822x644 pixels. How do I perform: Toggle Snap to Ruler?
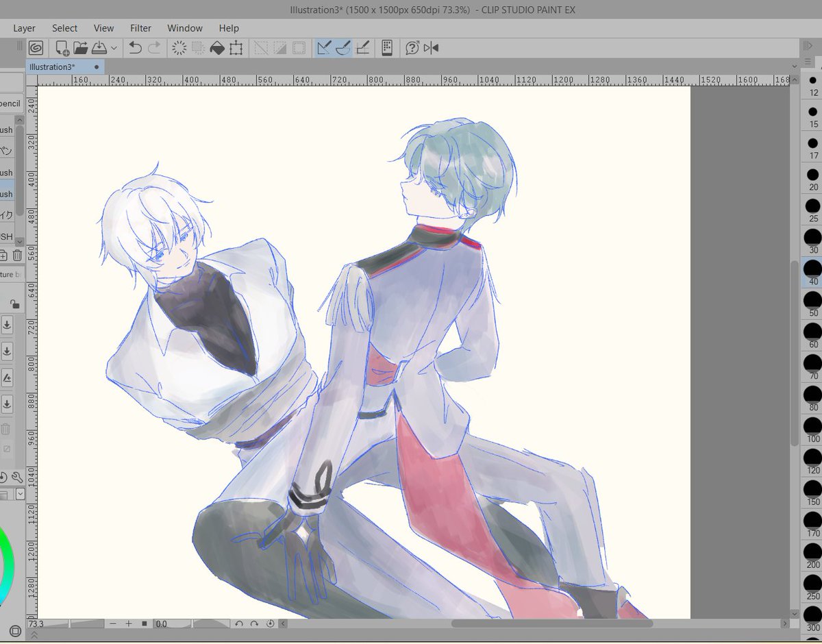click(325, 48)
